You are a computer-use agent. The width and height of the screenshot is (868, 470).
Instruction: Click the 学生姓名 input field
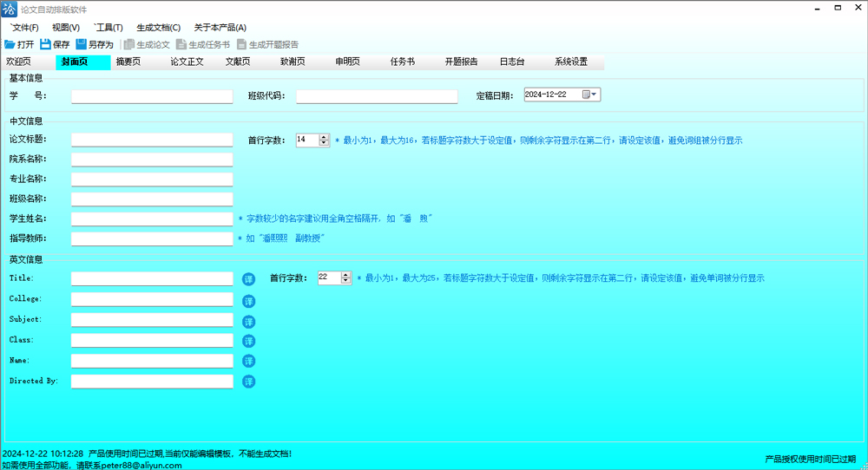(152, 219)
